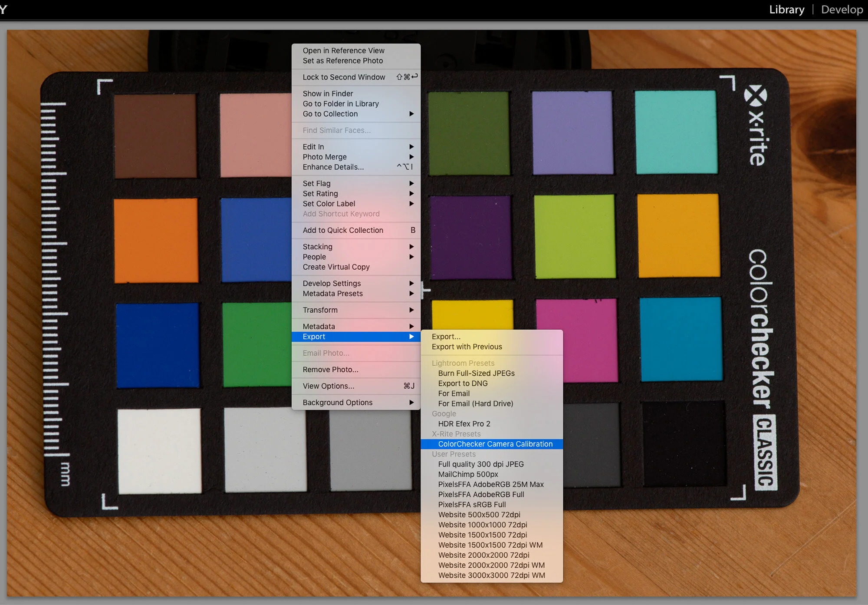Image resolution: width=868 pixels, height=605 pixels.
Task: Select ColorChecker Camera Calibration preset
Action: point(492,444)
